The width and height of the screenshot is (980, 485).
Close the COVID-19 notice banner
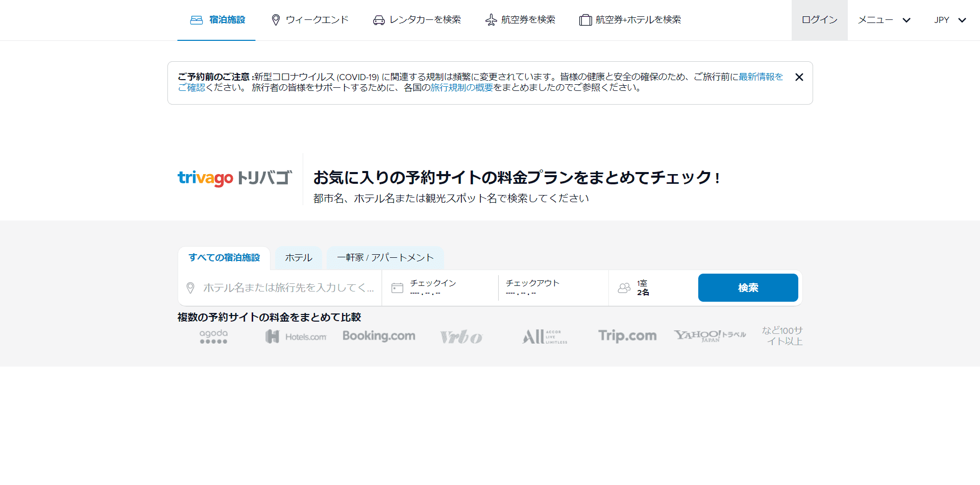click(x=799, y=77)
